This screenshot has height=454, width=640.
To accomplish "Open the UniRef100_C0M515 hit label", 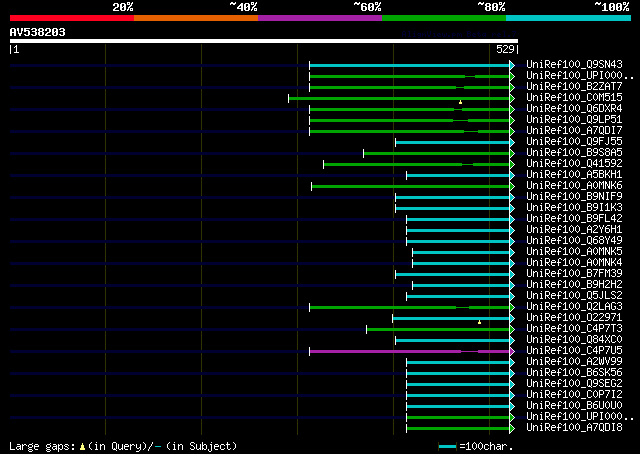I will pos(574,98).
